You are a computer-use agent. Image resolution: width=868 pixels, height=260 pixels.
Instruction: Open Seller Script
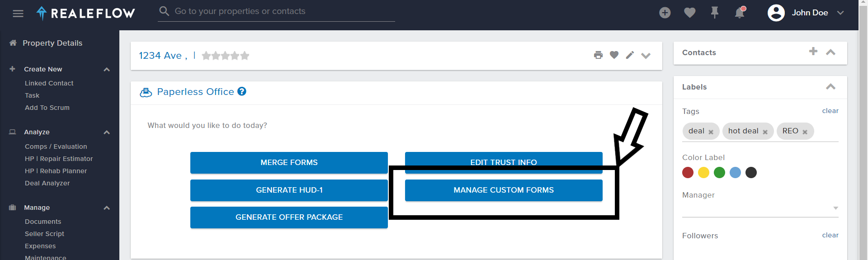44,234
